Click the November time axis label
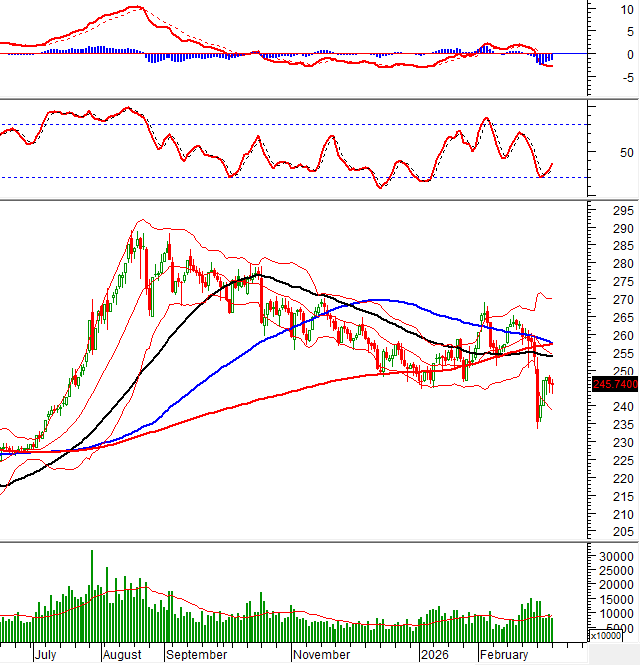This screenshot has height=665, width=640. (322, 655)
